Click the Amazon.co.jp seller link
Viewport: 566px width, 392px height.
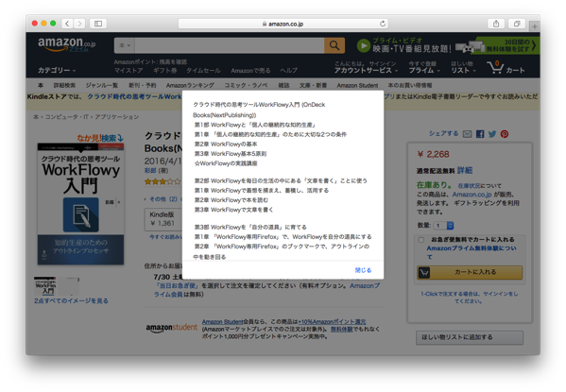472,195
